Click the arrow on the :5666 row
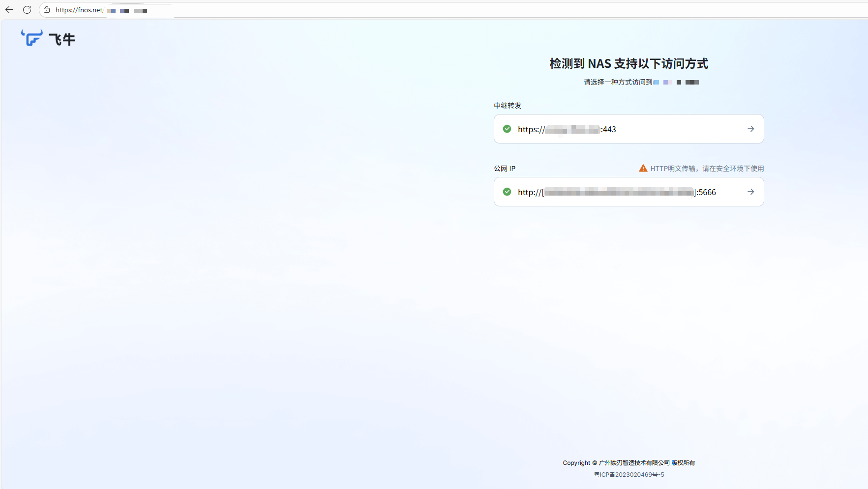Screen dimensions: 868x489 tap(750, 192)
